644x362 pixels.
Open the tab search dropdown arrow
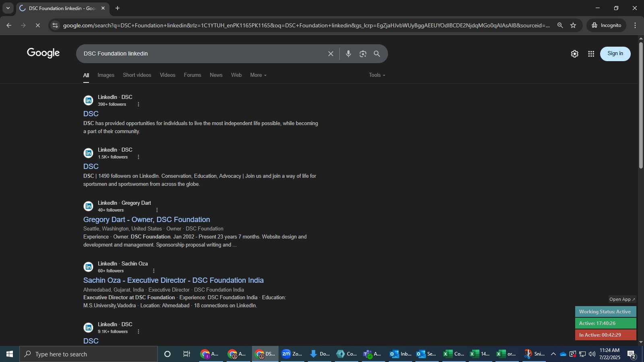click(8, 8)
